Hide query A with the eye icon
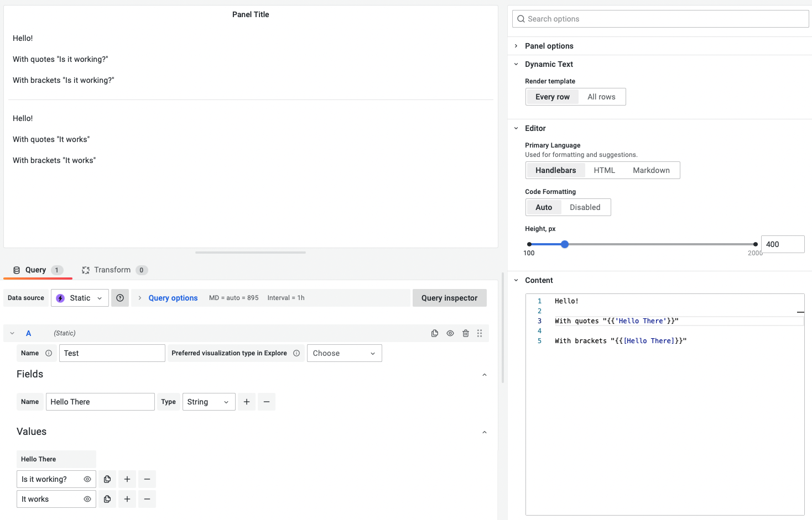Viewport: 812px width, 520px height. click(x=450, y=333)
